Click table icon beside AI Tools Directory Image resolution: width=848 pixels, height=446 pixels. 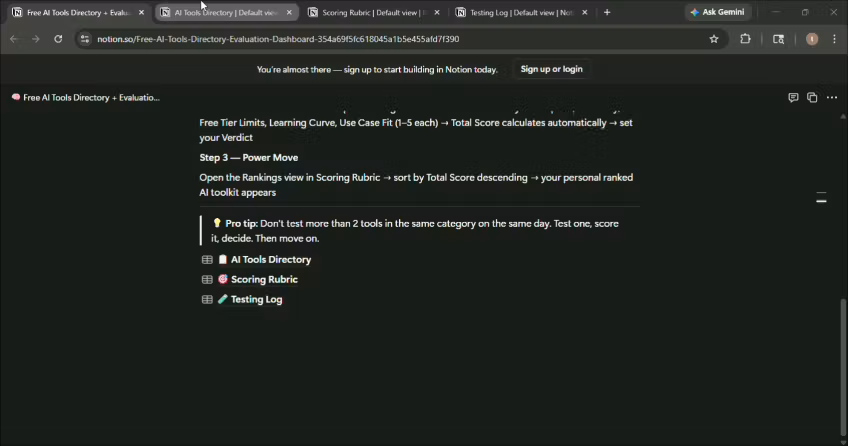click(207, 259)
